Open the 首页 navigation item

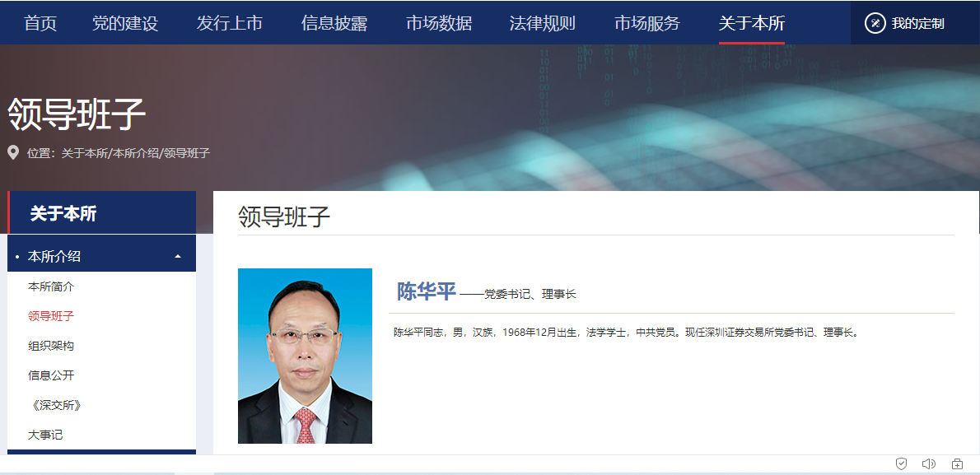(x=40, y=24)
